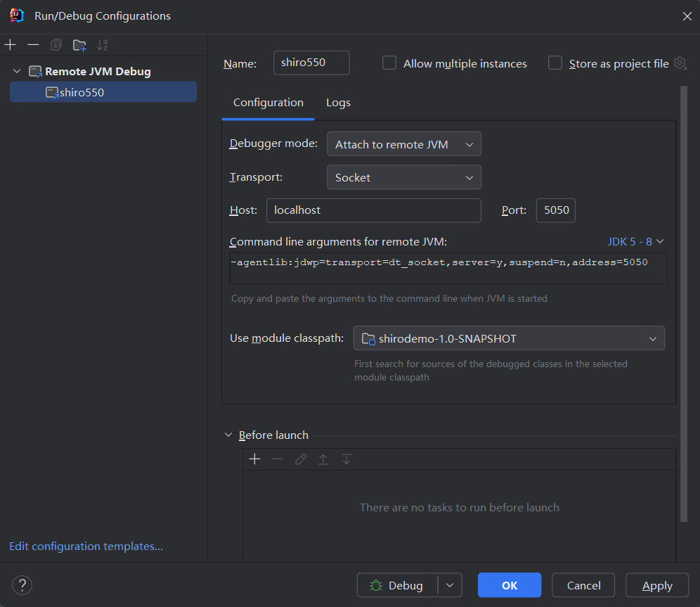Click the vertical scrollbar of the settings panel
The width and height of the screenshot is (700, 607).
coord(683,304)
